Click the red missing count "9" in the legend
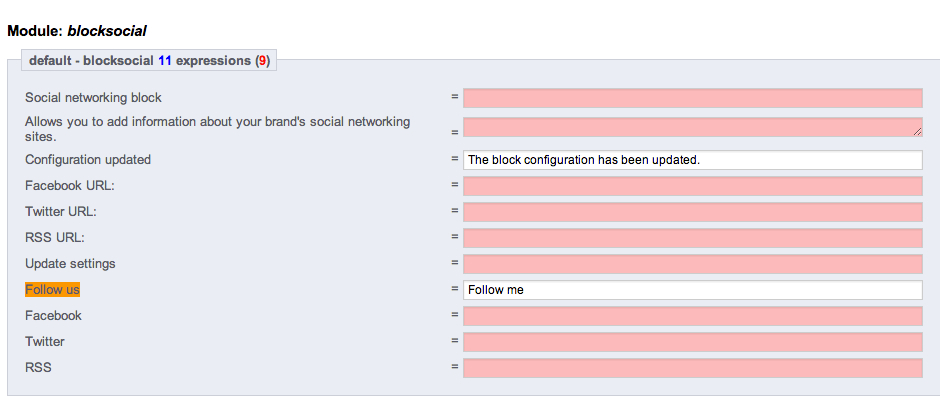940x402 pixels. coord(263,61)
